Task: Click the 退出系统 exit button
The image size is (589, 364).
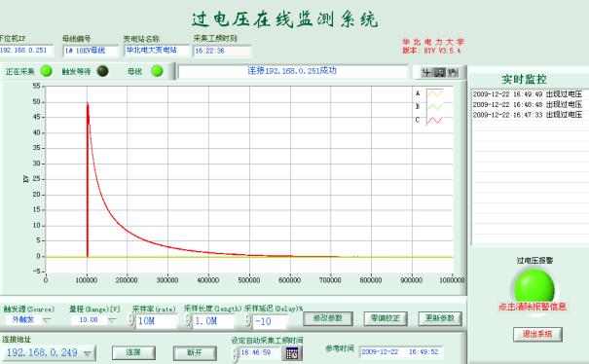Action: pos(537,334)
